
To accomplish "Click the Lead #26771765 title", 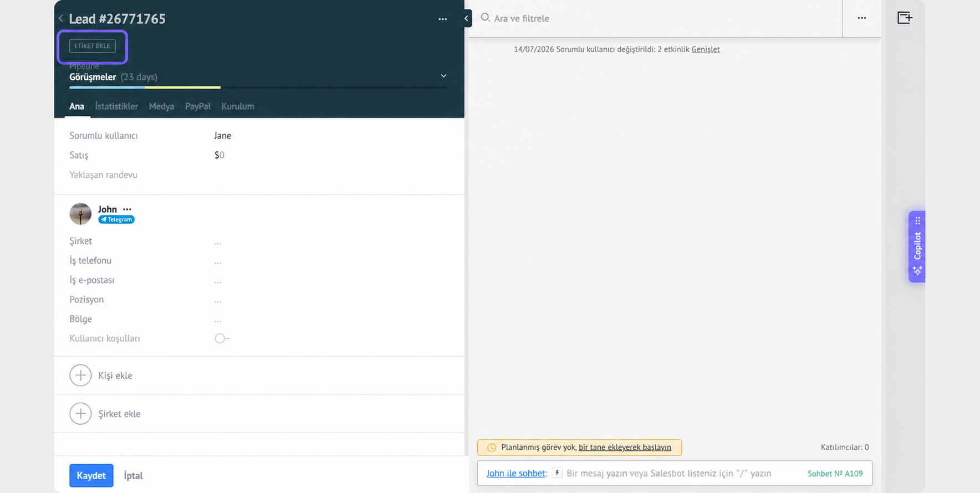I will [x=117, y=19].
